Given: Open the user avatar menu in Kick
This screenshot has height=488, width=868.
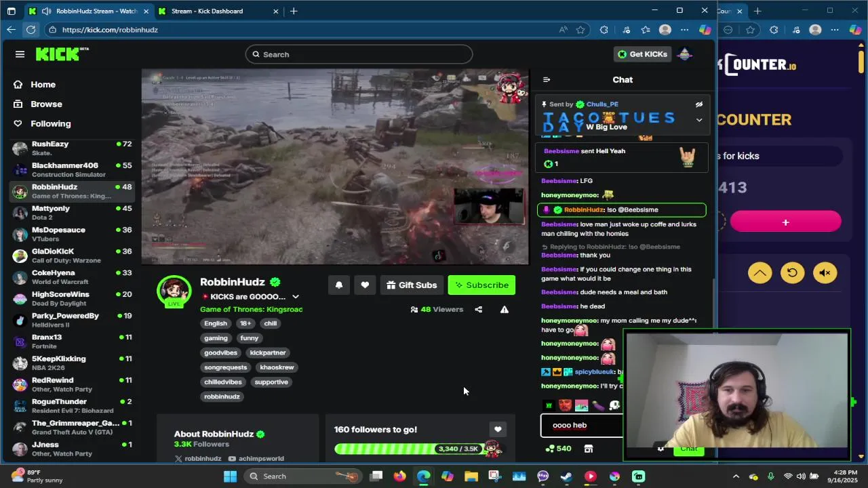Looking at the screenshot, I should (685, 54).
